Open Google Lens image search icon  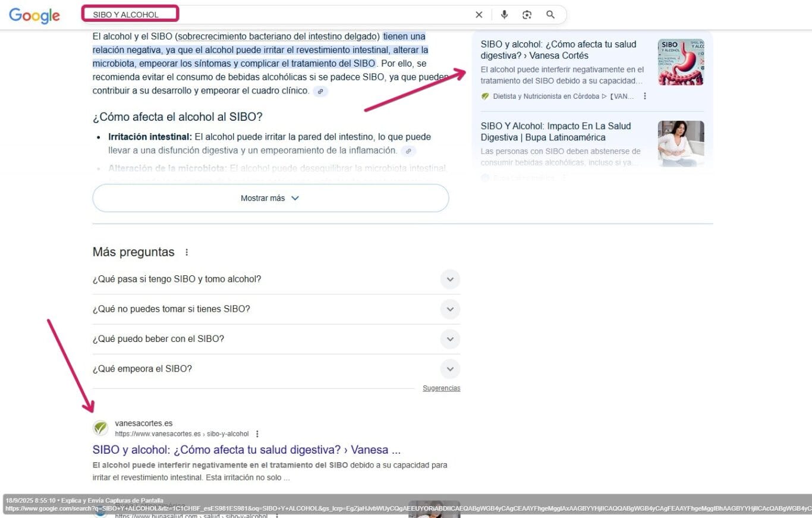coord(527,15)
